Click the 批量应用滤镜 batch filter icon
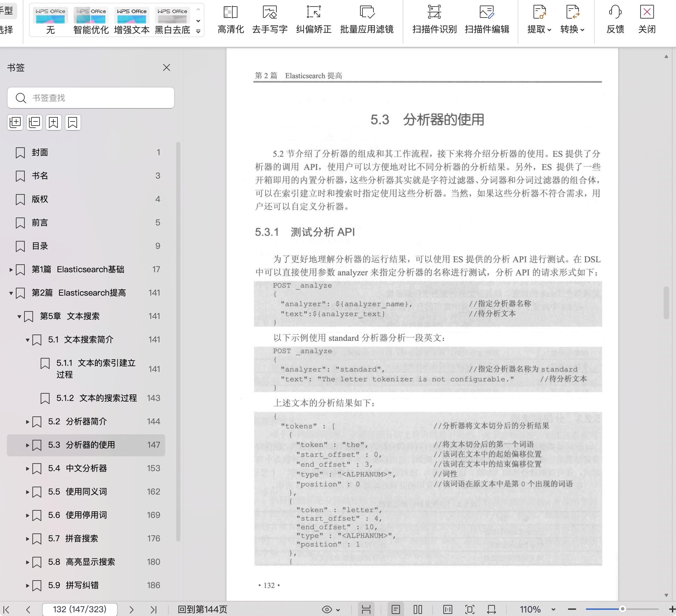 [367, 12]
